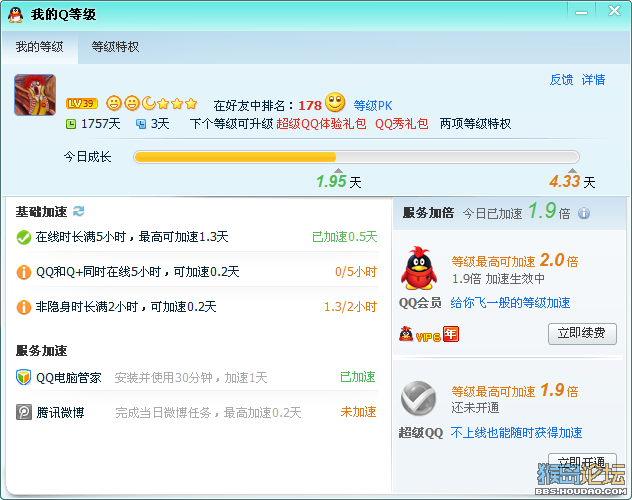Image resolution: width=632 pixels, height=500 pixels.
Task: Click the orange info icon for QQ和Q+同时在线
Action: (24, 272)
